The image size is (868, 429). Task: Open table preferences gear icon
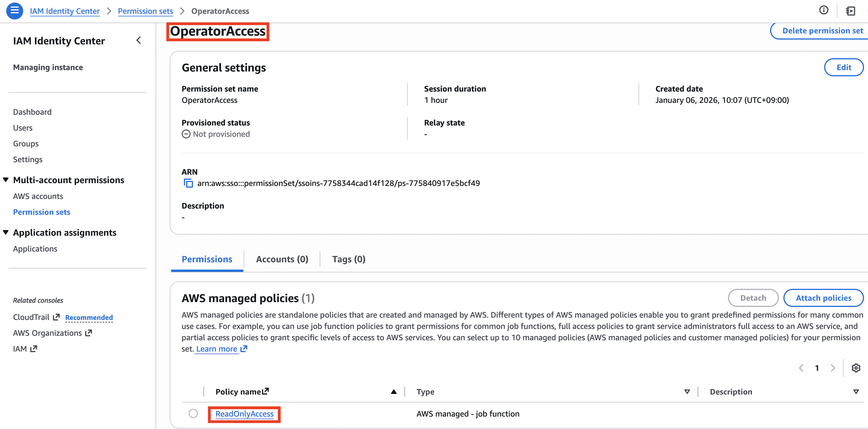click(x=856, y=368)
